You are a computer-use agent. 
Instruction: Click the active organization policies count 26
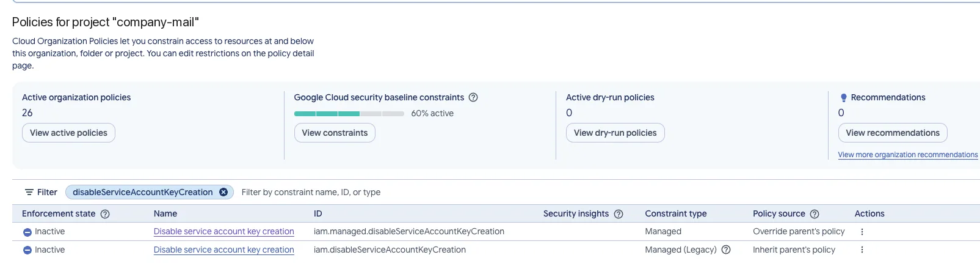[x=27, y=113]
